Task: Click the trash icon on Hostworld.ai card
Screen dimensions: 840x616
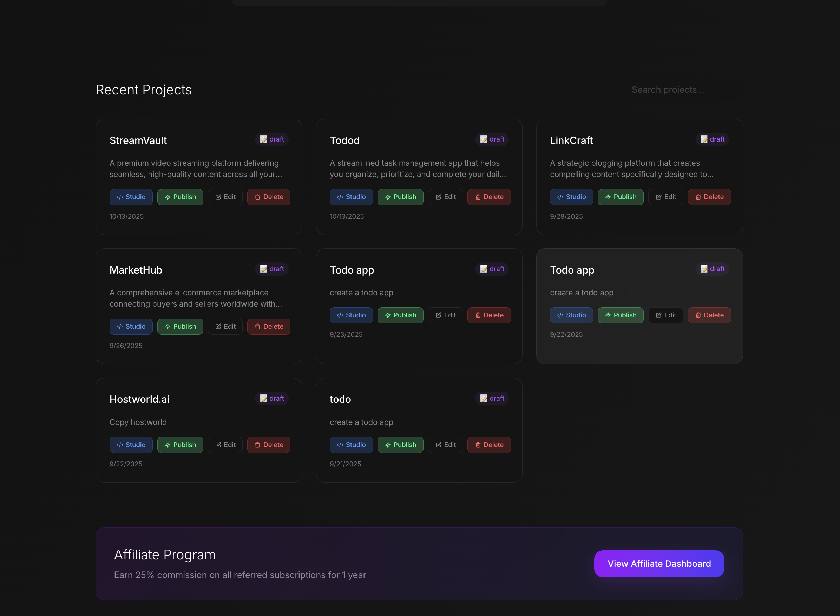Action: [x=257, y=445]
